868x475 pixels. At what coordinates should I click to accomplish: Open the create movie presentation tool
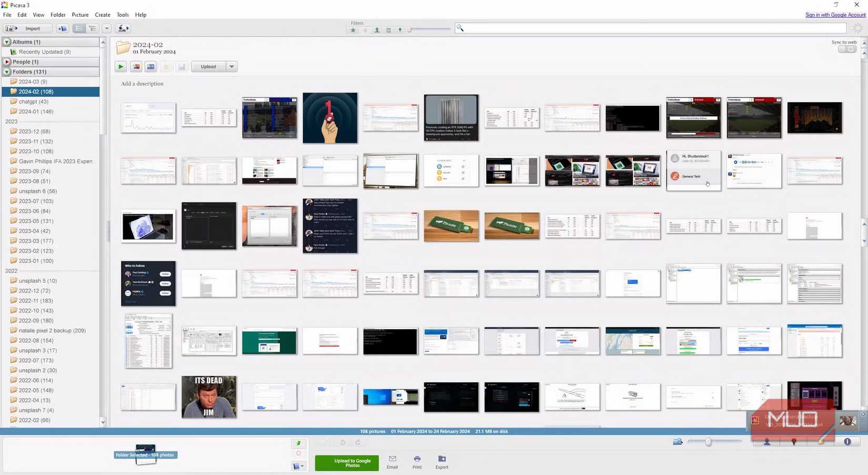pos(151,66)
